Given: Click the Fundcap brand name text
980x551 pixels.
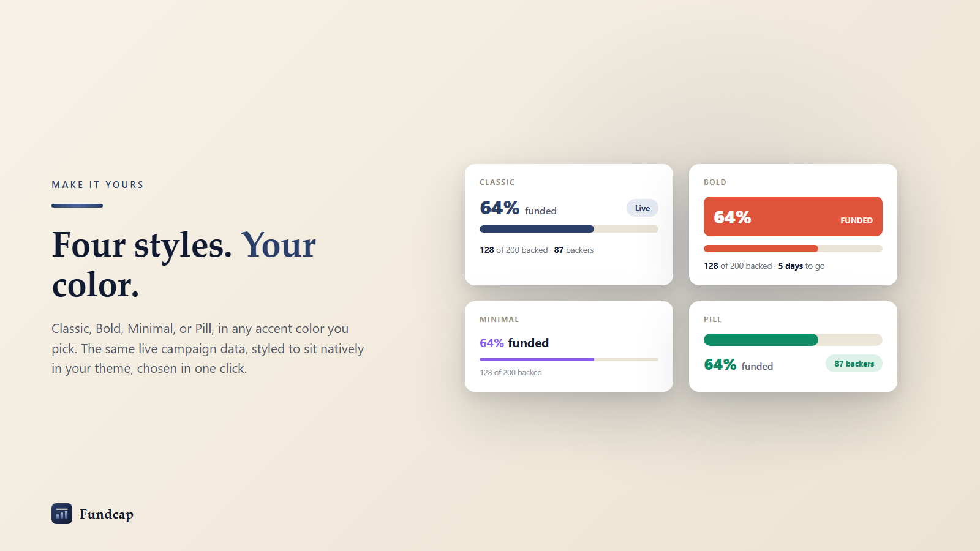Looking at the screenshot, I should coord(107,514).
